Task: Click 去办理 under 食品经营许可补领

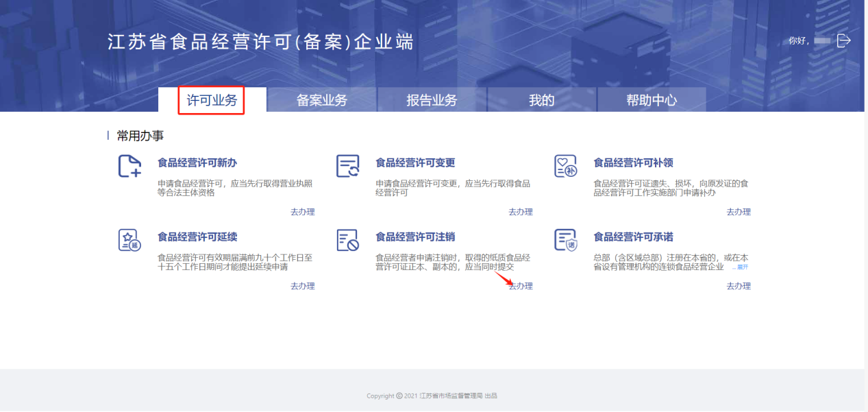Action: [x=739, y=212]
